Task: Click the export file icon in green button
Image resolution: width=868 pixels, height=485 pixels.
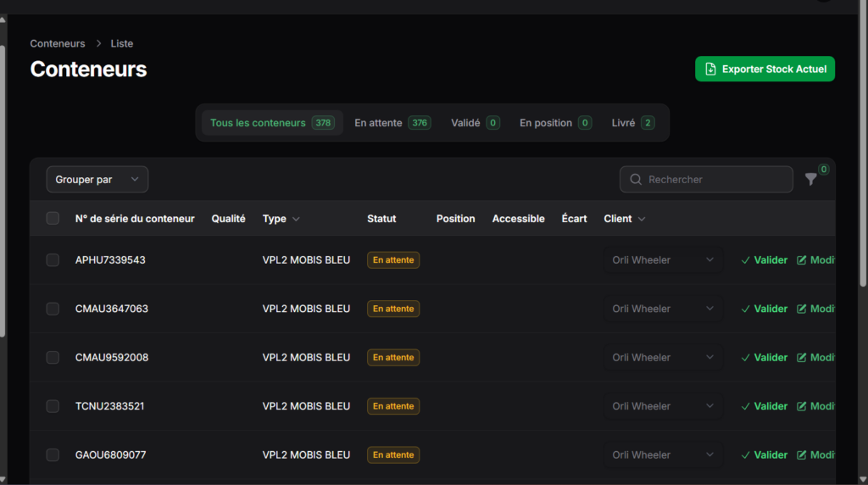Action: click(710, 70)
